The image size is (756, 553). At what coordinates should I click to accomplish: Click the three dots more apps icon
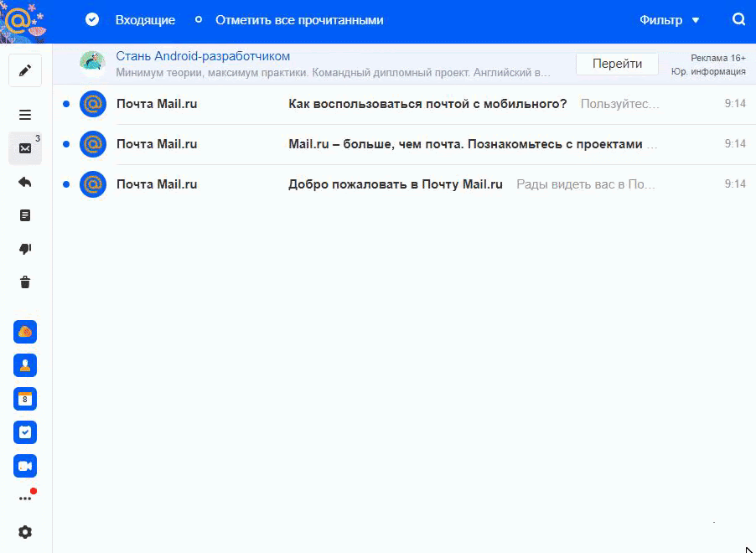[25, 499]
